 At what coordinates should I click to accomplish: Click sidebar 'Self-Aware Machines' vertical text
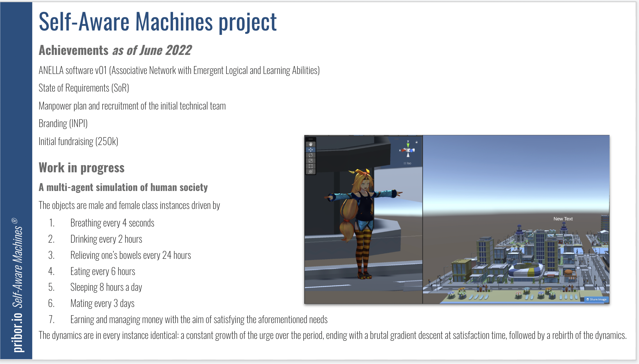18,266
